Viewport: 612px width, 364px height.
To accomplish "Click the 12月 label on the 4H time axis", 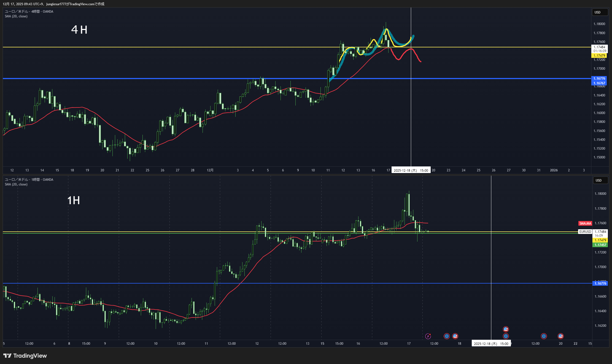I will click(210, 170).
